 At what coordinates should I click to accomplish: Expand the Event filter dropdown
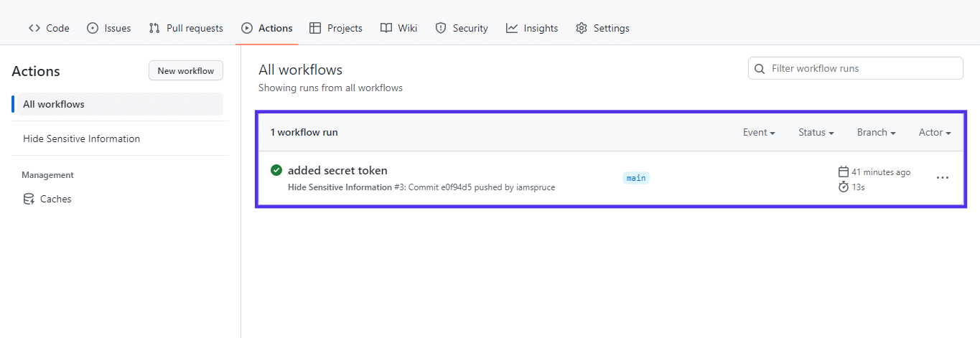[x=759, y=133]
